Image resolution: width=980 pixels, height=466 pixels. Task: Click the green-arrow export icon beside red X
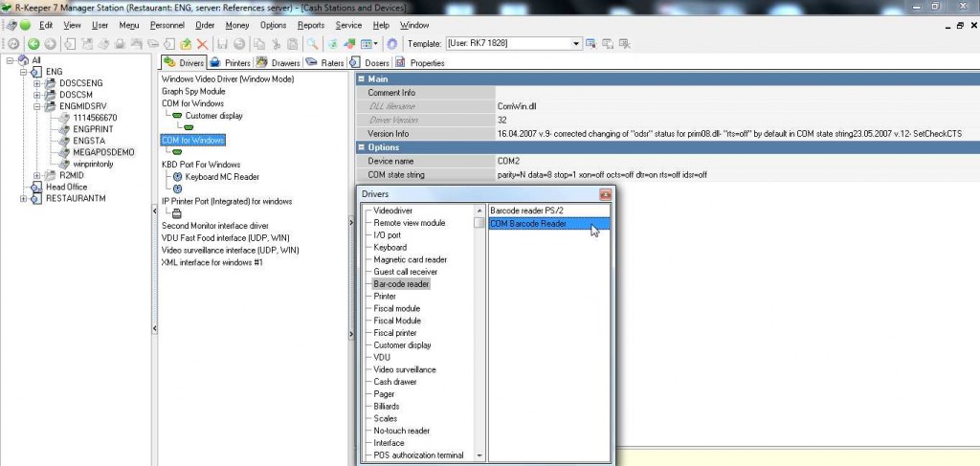click(x=186, y=44)
